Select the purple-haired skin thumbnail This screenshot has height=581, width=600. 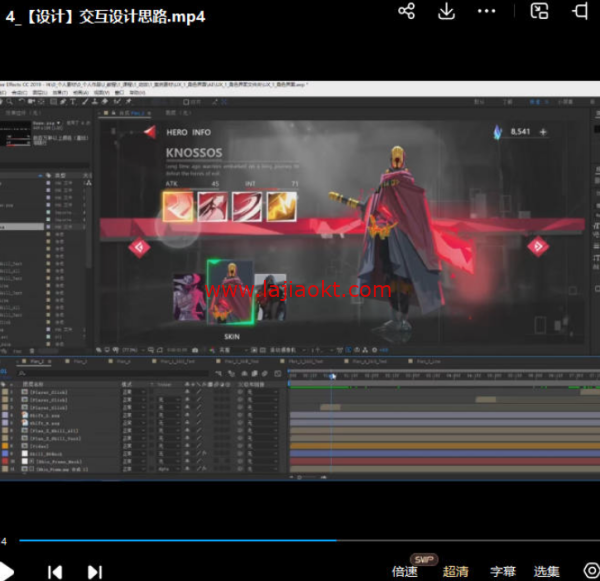pos(189,297)
